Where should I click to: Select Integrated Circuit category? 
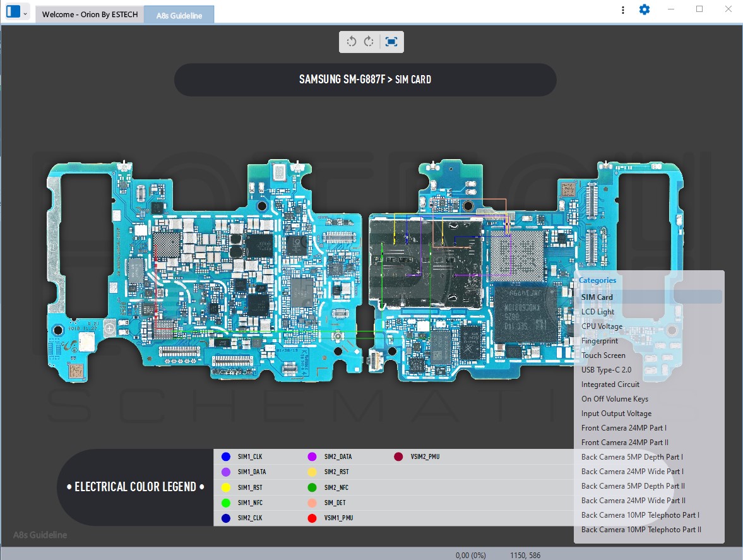610,384
